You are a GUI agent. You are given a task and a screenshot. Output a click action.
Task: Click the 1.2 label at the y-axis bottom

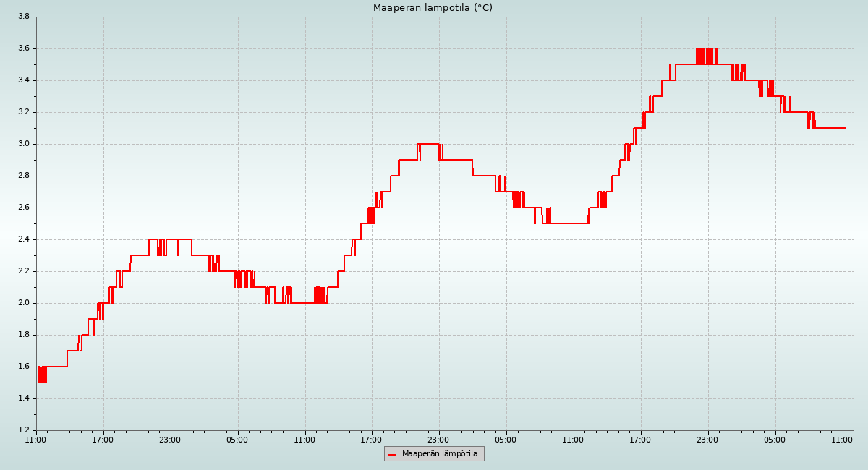coord(23,430)
